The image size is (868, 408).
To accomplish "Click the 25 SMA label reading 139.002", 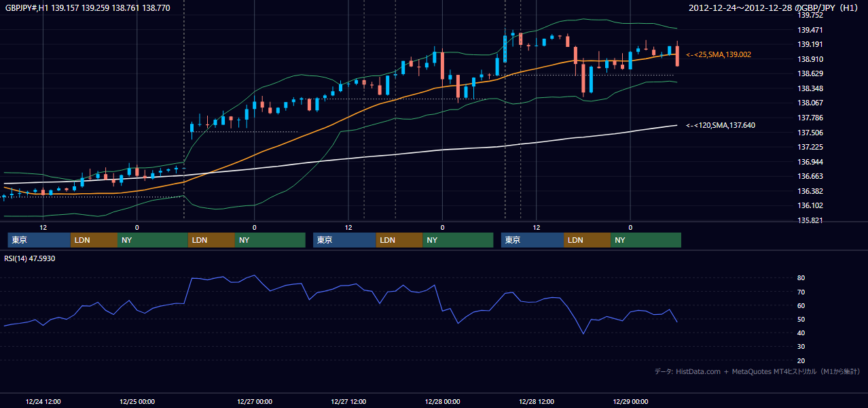I will [719, 54].
